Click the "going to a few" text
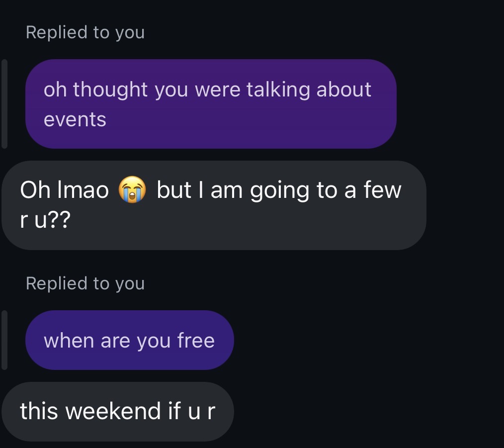Screen dimensions: 504x448 tap(326, 191)
